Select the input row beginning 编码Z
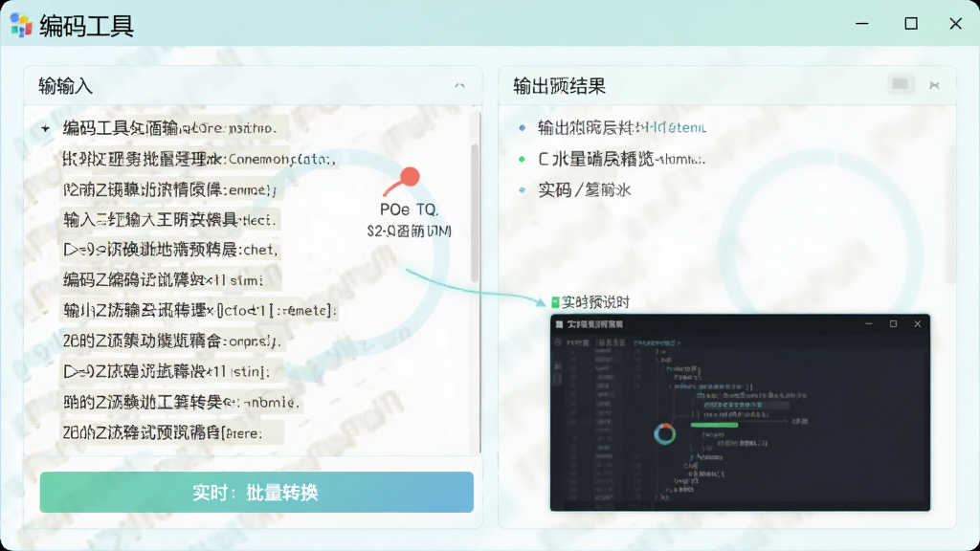This screenshot has height=551, width=980. [170, 280]
